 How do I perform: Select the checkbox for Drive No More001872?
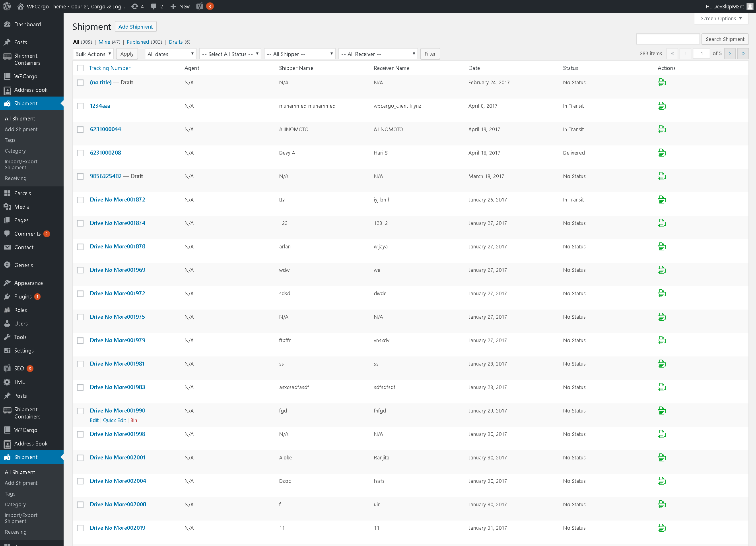coord(80,200)
